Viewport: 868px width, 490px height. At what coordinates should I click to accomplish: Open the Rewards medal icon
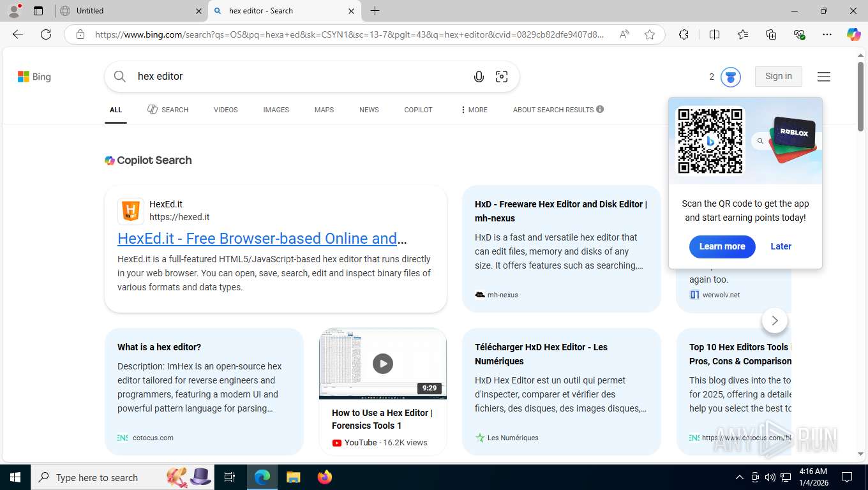(731, 77)
